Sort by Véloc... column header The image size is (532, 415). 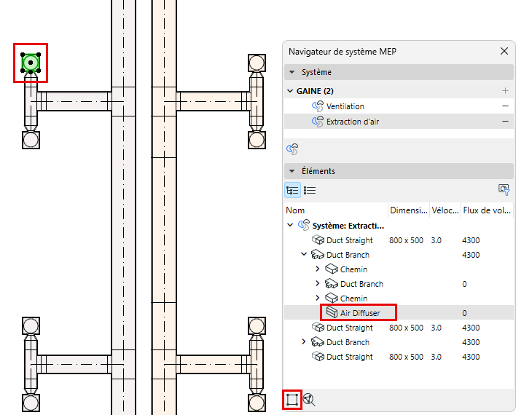445,210
